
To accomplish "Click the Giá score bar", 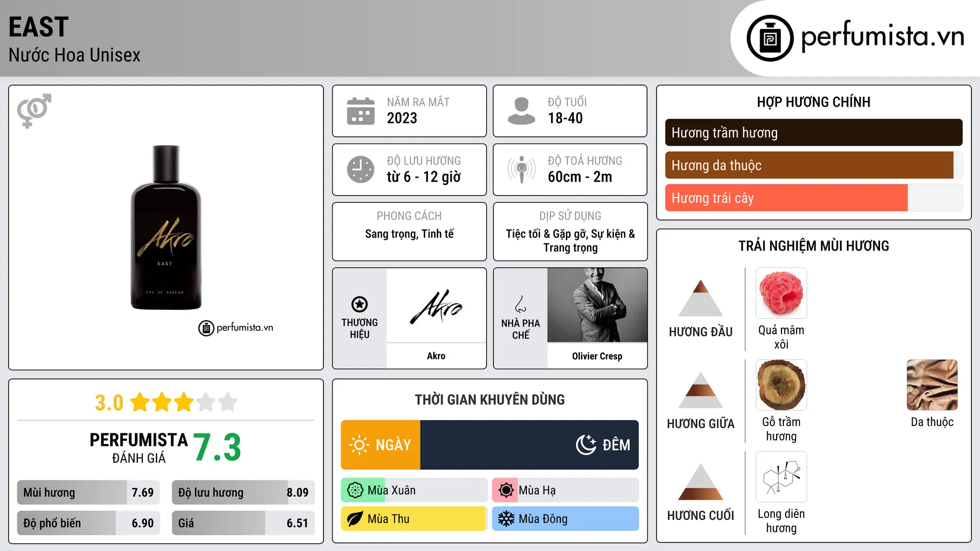I will [243, 523].
